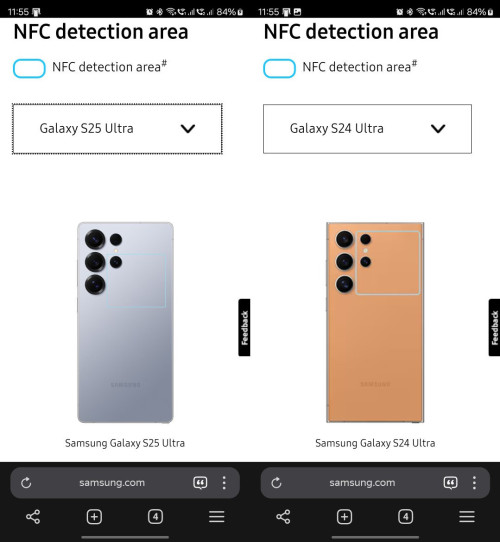This screenshot has height=542, width=500.
Task: Open the left Feedback side tab
Action: point(244,327)
